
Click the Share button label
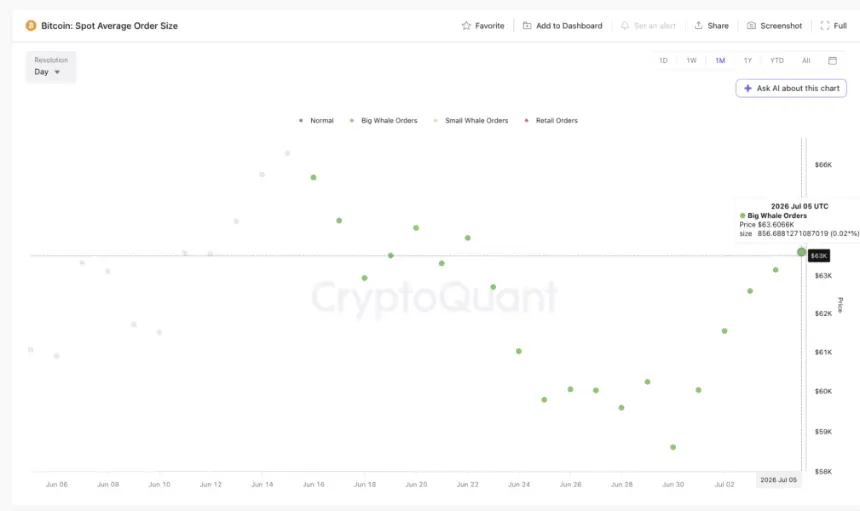click(718, 26)
